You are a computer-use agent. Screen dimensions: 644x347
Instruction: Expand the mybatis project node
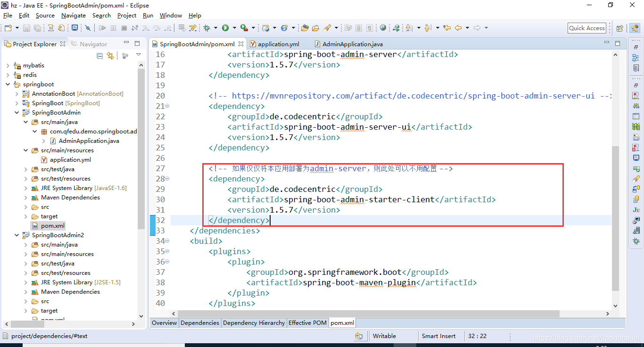coord(8,66)
